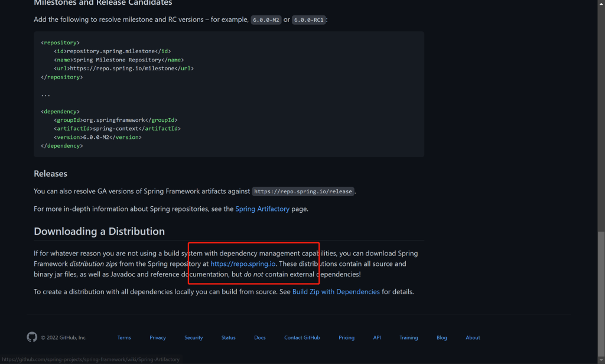The height and width of the screenshot is (364, 605).
Task: Open the Pricing footer link
Action: point(346,337)
